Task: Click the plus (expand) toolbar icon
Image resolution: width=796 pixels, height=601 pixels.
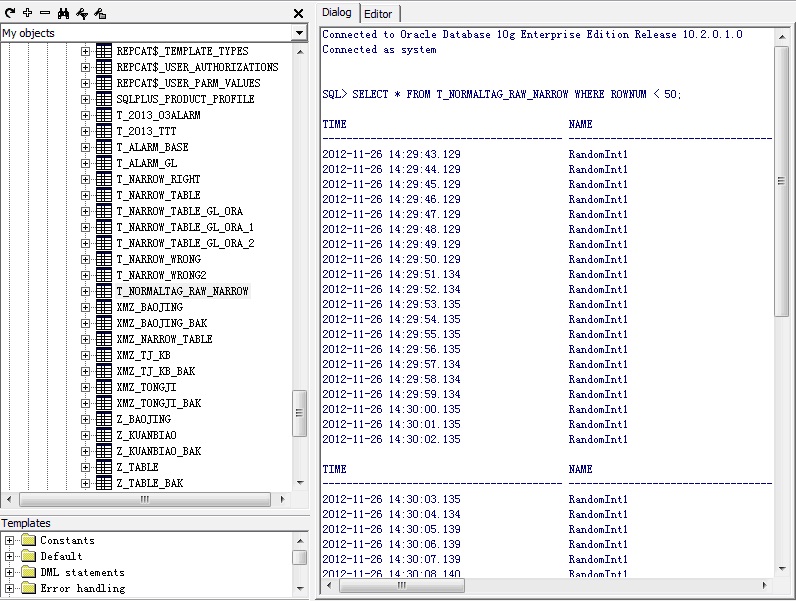Action: 28,13
